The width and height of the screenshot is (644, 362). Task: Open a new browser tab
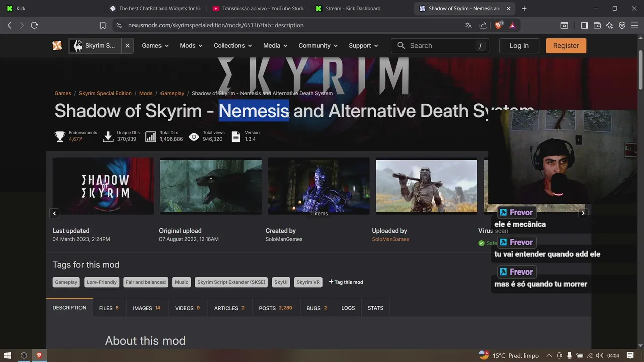pos(524,9)
